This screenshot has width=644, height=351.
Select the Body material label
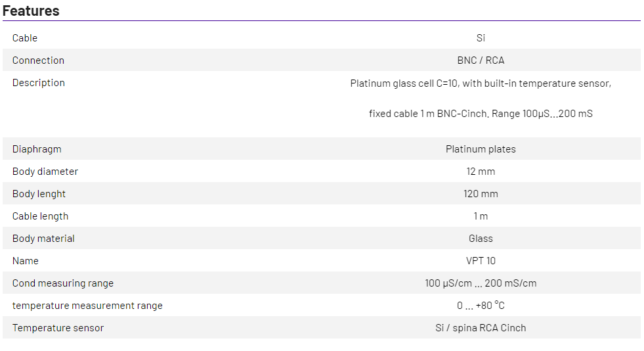pos(43,239)
